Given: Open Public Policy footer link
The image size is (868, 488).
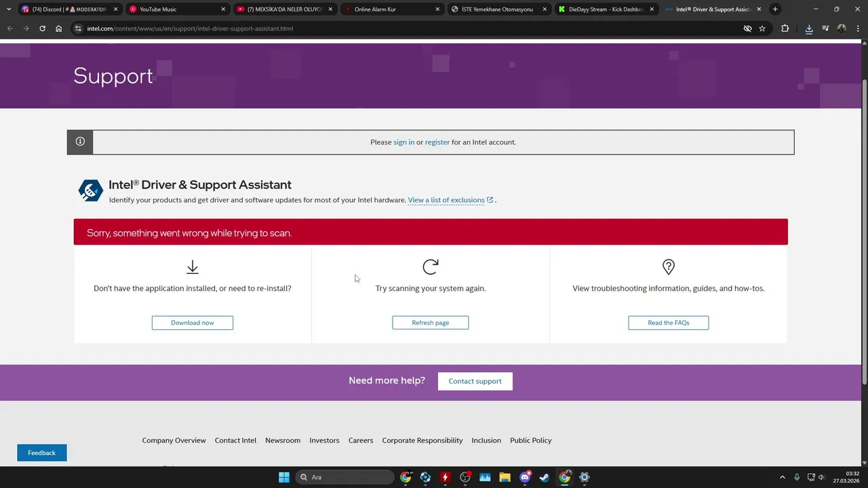Looking at the screenshot, I should click(531, 441).
